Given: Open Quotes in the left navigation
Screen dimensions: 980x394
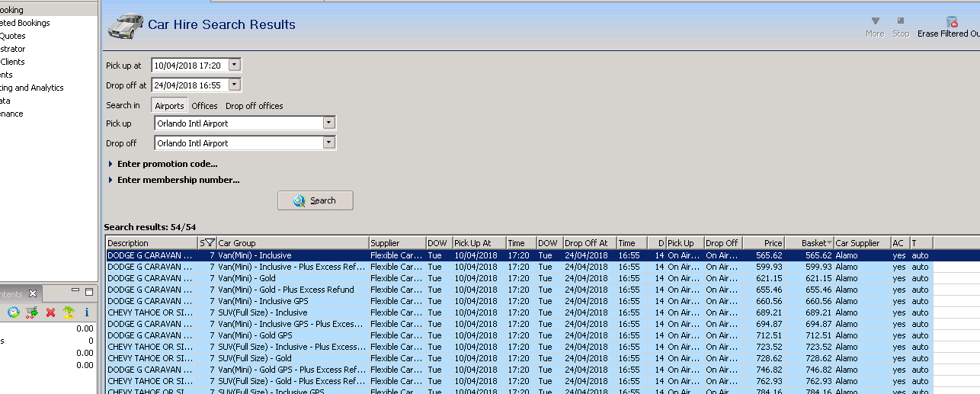Looking at the screenshot, I should click(x=13, y=36).
